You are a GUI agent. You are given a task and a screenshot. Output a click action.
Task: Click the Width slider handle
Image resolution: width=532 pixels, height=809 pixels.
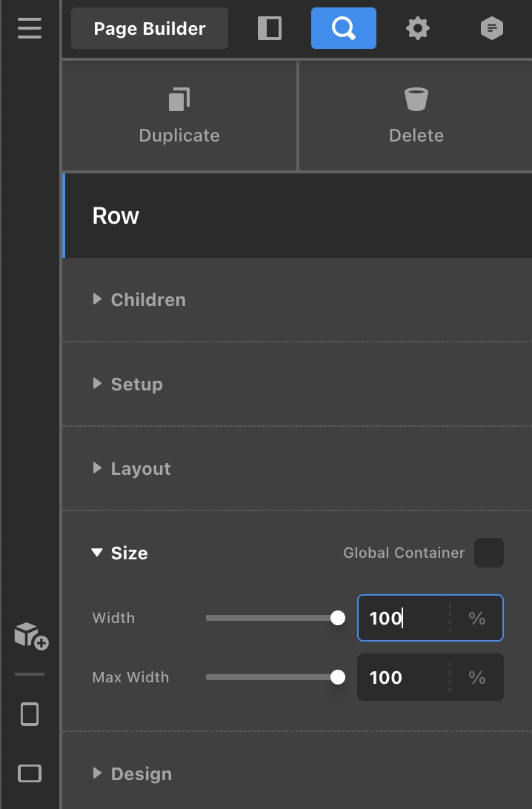338,618
